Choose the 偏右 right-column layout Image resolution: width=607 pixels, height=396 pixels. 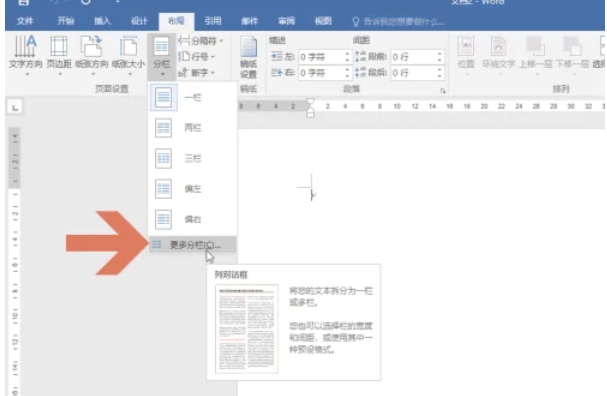point(193,219)
